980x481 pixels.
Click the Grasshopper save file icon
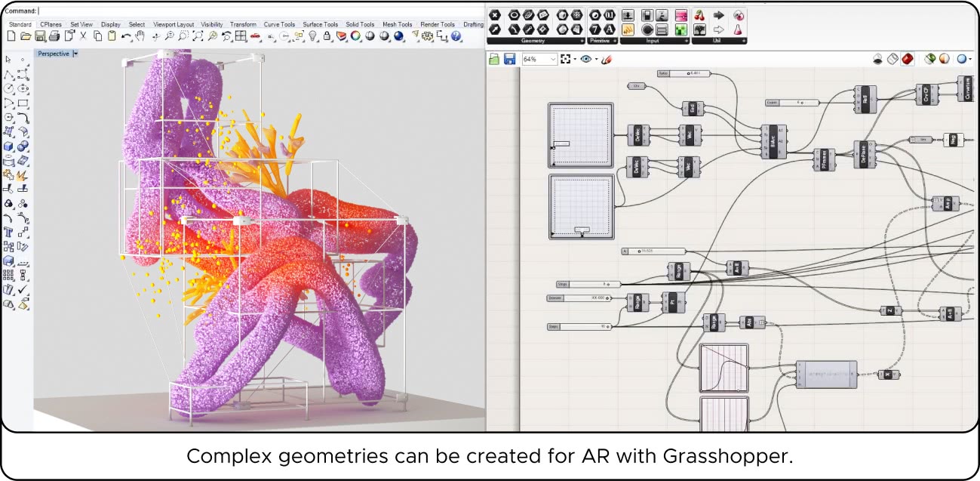(x=509, y=59)
